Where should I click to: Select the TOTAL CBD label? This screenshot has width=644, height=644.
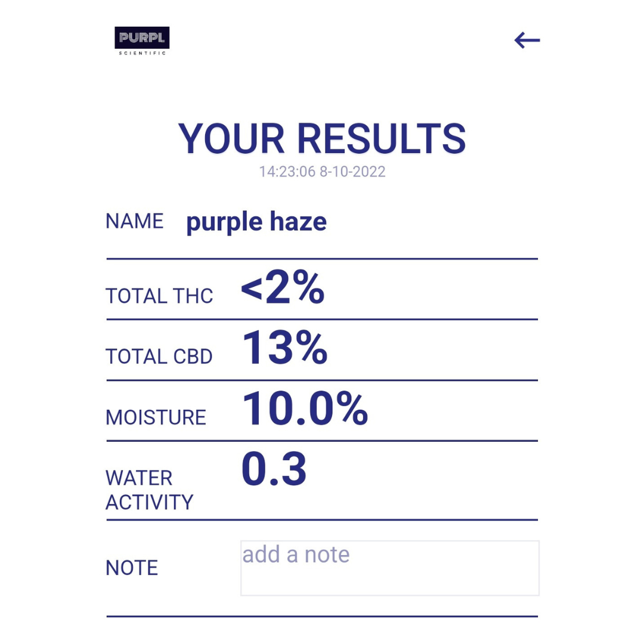click(159, 357)
